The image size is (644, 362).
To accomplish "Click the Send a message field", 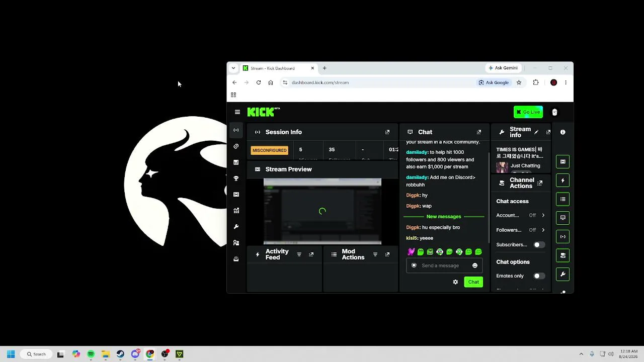I will pyautogui.click(x=444, y=265).
